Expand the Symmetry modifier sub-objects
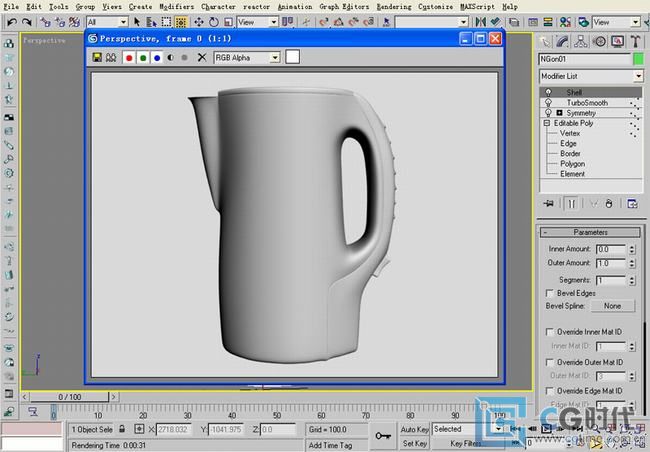The height and width of the screenshot is (452, 650). pyautogui.click(x=559, y=113)
